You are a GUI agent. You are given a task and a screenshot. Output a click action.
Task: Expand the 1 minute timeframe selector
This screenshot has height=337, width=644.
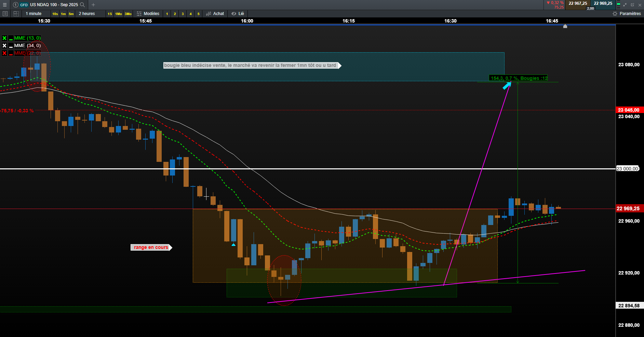(33, 14)
